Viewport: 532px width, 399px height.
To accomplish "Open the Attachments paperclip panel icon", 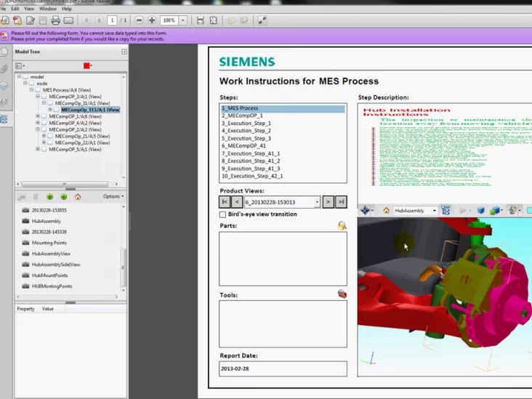I will [x=4, y=69].
